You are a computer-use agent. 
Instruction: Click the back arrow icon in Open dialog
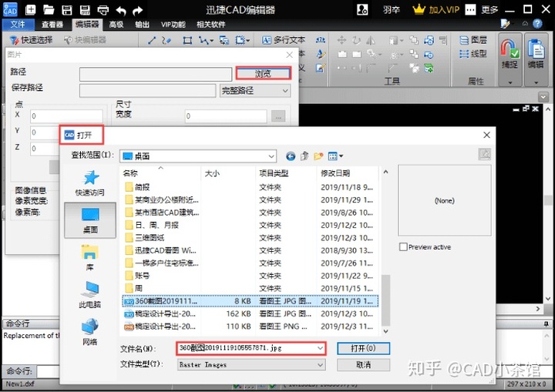(291, 156)
